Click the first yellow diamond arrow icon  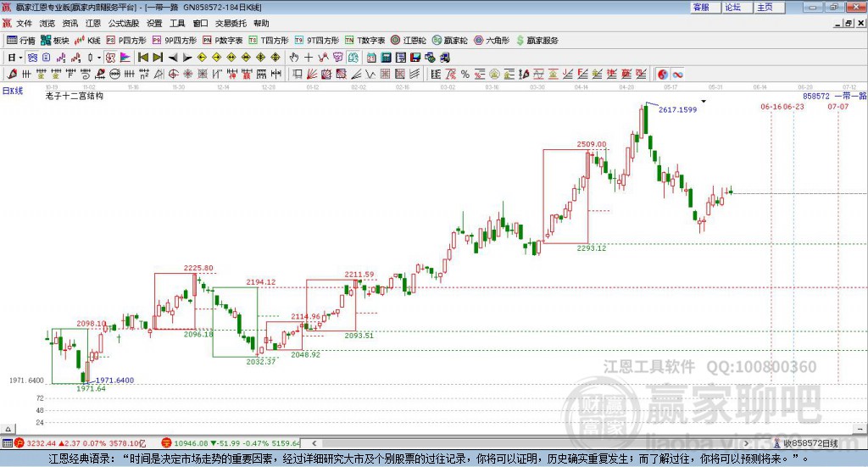(202, 58)
